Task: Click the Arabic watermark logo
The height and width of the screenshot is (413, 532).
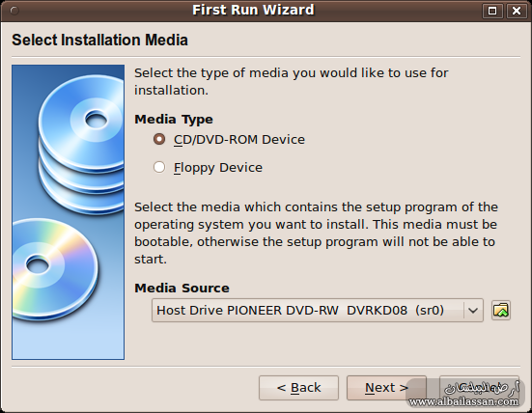Action: click(x=482, y=388)
